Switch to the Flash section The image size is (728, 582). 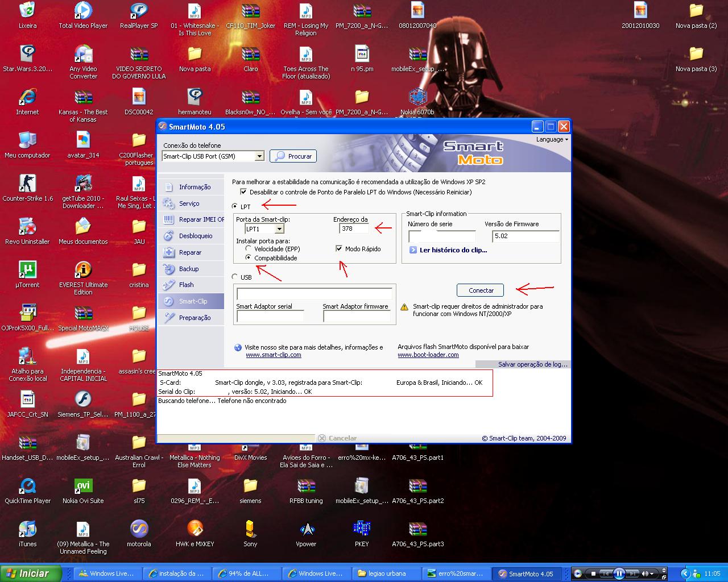(186, 285)
